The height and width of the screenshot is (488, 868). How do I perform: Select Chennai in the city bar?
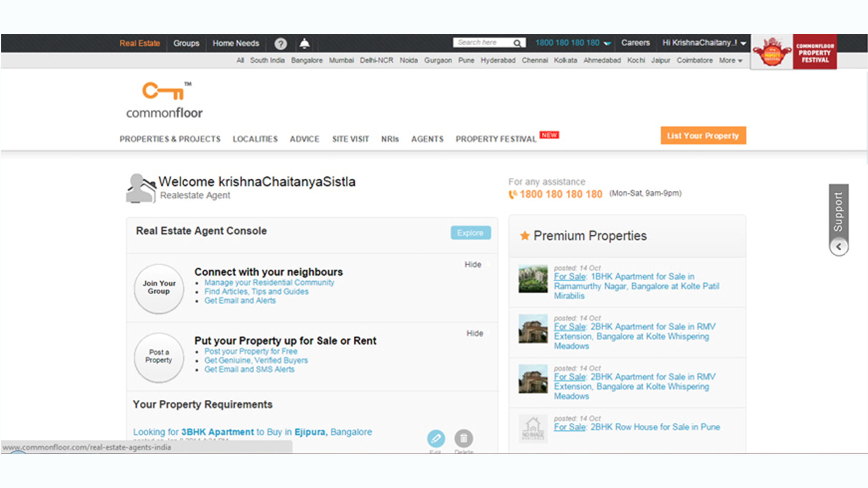click(535, 60)
